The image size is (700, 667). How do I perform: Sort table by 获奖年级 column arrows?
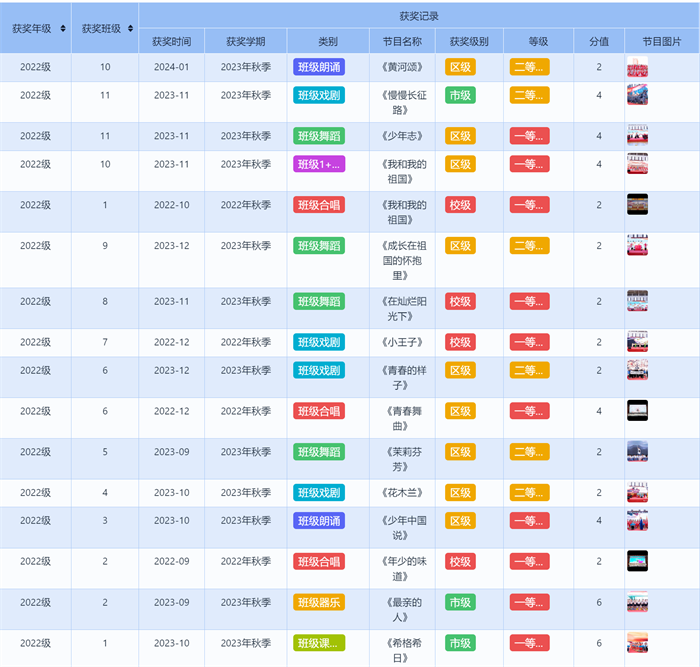point(64,29)
